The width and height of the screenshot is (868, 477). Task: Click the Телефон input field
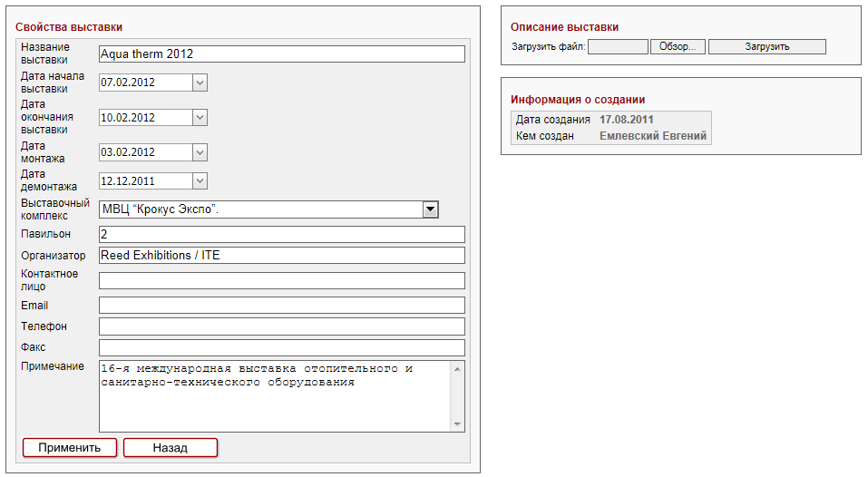coord(281,326)
